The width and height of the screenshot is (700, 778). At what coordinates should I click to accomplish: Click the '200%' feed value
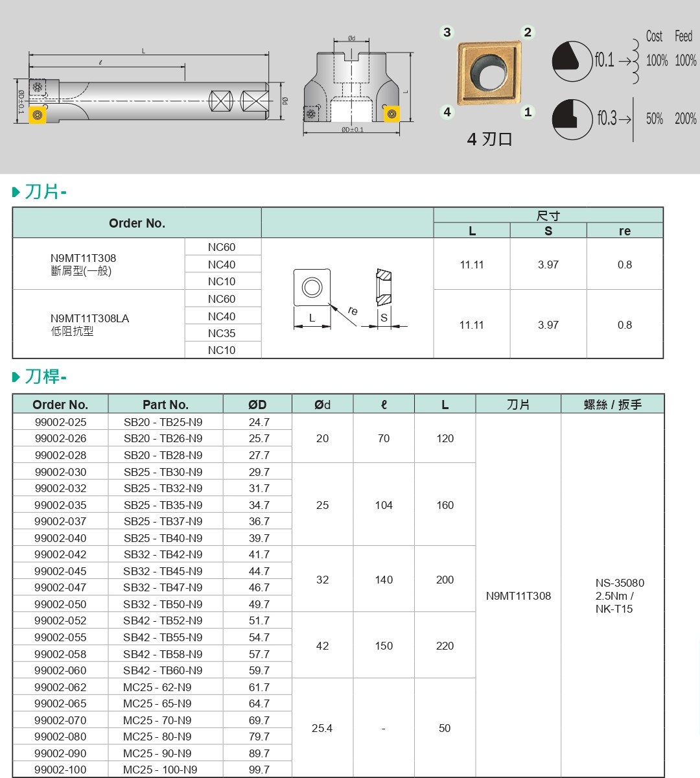click(685, 119)
